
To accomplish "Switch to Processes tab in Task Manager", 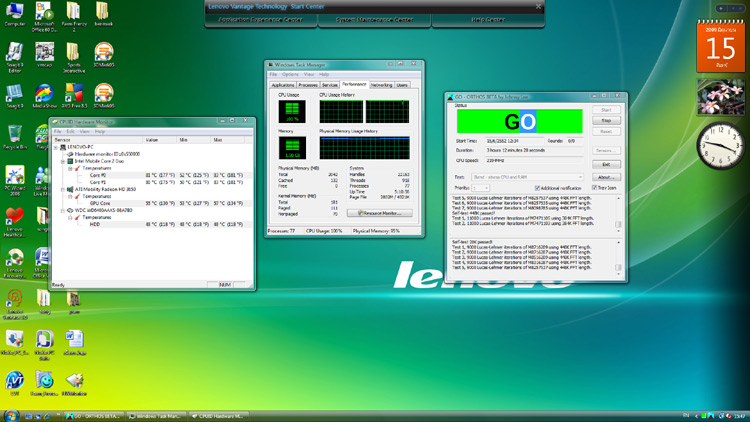I will [308, 85].
